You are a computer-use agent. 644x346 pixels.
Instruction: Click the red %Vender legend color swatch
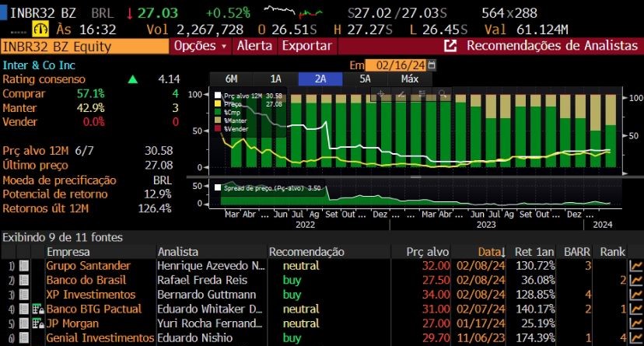pos(218,129)
